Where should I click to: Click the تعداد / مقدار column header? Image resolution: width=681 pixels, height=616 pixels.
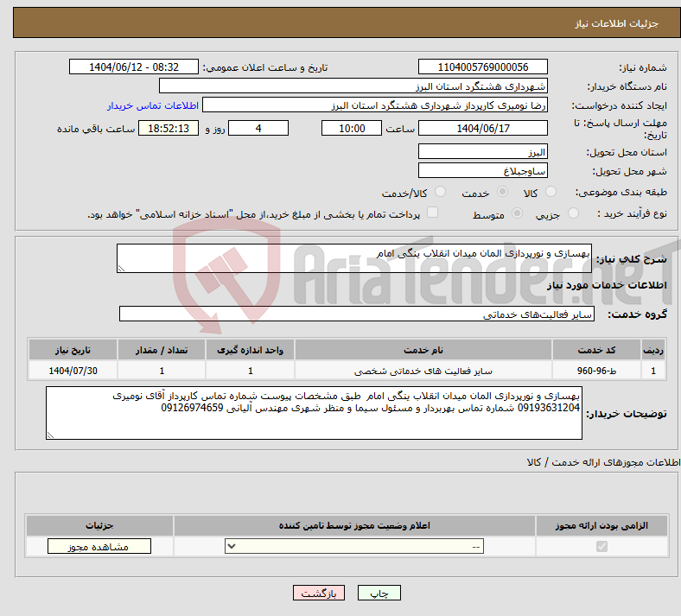coord(162,350)
